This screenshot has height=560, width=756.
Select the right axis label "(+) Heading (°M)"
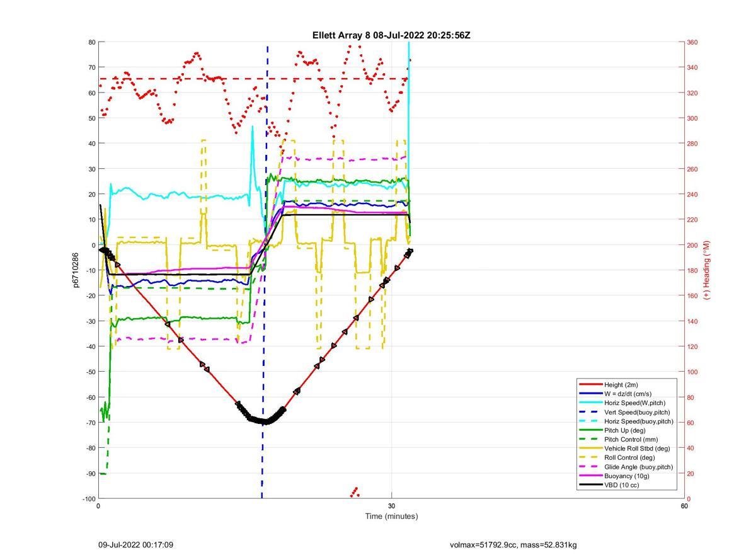pos(707,270)
